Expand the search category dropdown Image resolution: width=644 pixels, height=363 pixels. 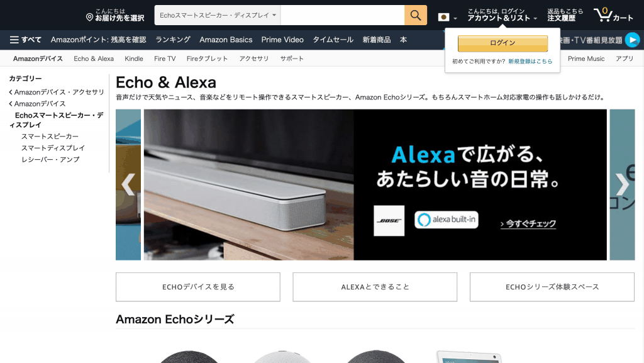pos(218,15)
